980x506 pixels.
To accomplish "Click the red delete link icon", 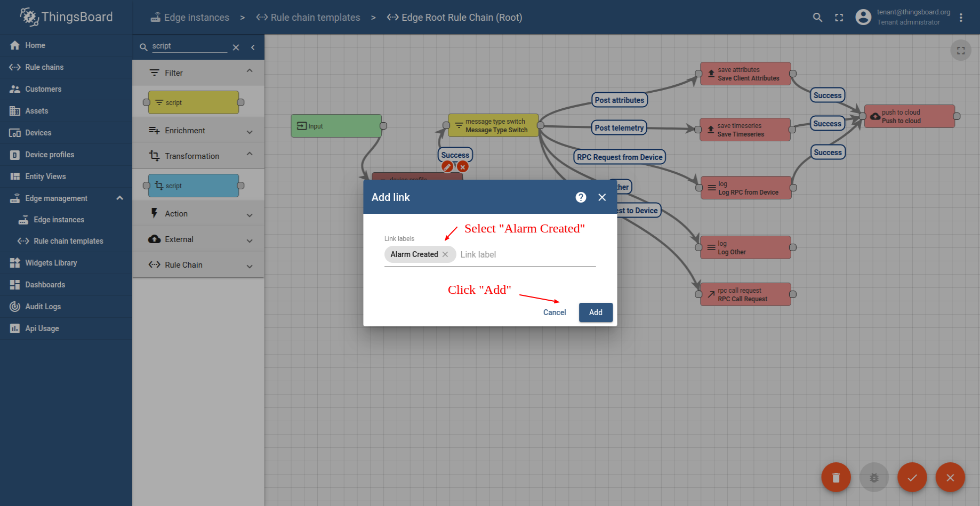I will [463, 167].
